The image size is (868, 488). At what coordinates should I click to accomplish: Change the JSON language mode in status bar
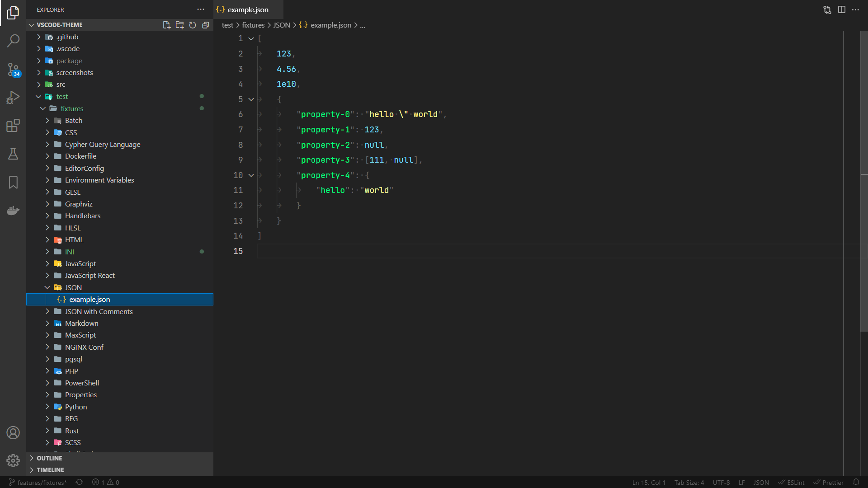tap(761, 483)
